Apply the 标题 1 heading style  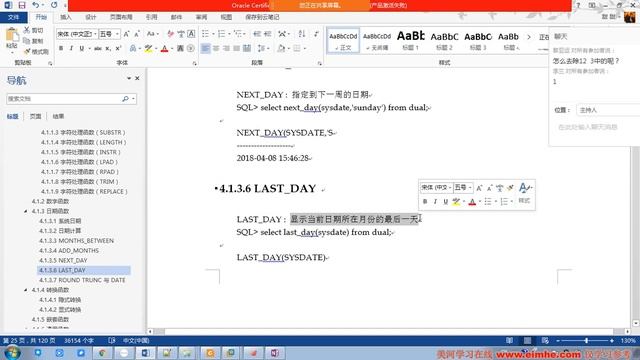click(411, 40)
